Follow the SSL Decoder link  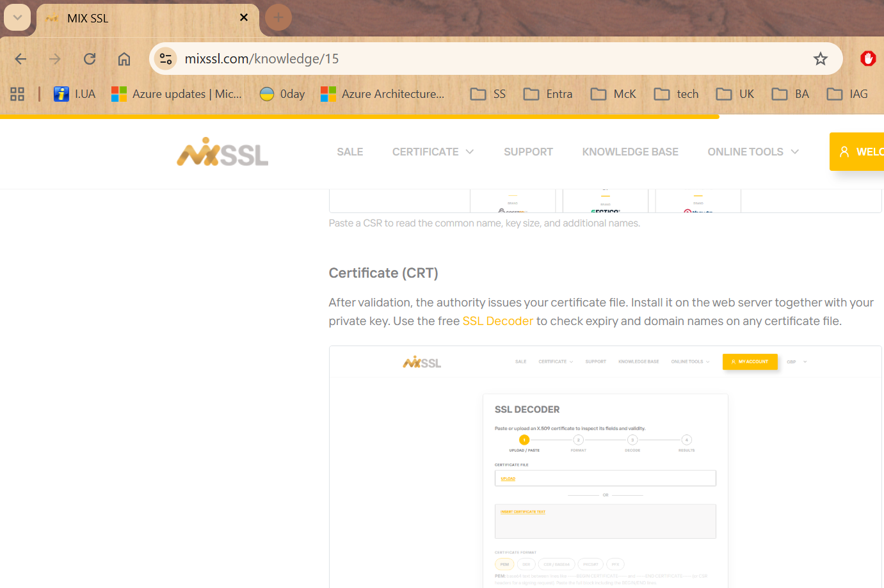[497, 321]
